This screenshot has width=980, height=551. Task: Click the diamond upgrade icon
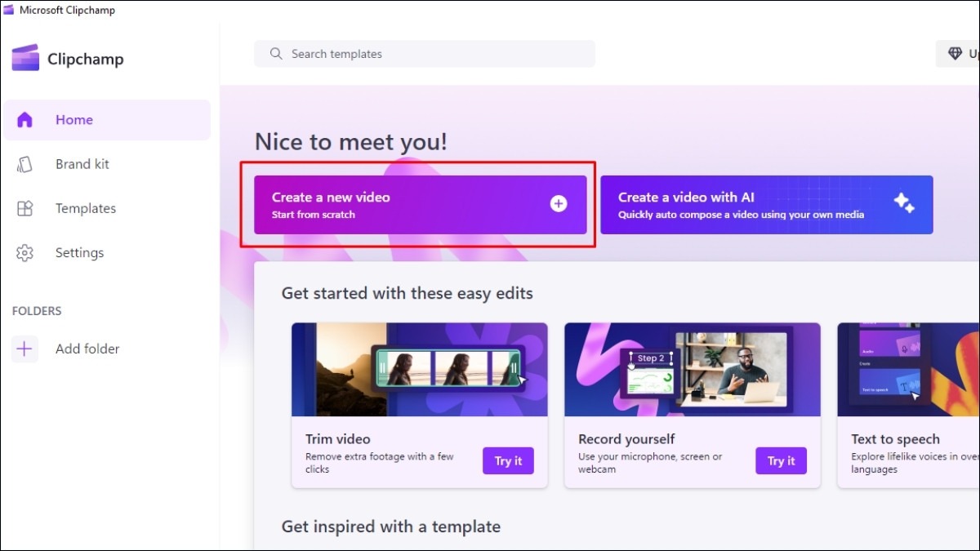pyautogui.click(x=955, y=54)
